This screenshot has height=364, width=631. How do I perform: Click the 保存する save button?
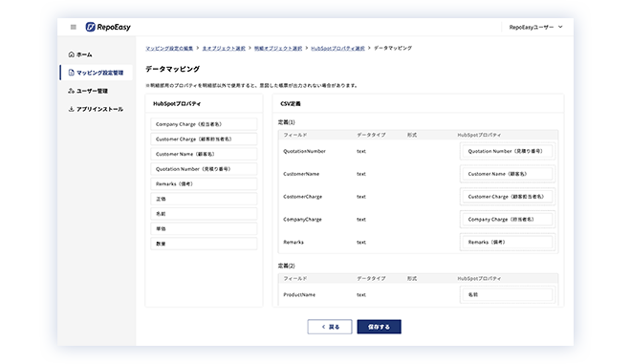pos(380,327)
